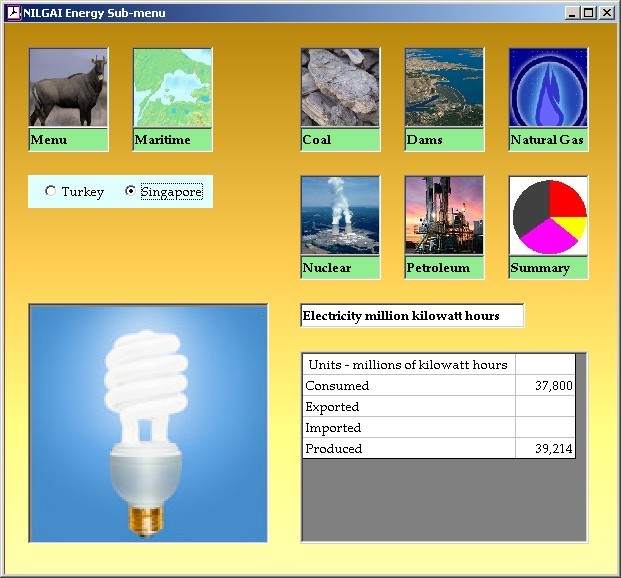This screenshot has height=578, width=621.
Task: Open the Maritime map icon
Action: 172,88
